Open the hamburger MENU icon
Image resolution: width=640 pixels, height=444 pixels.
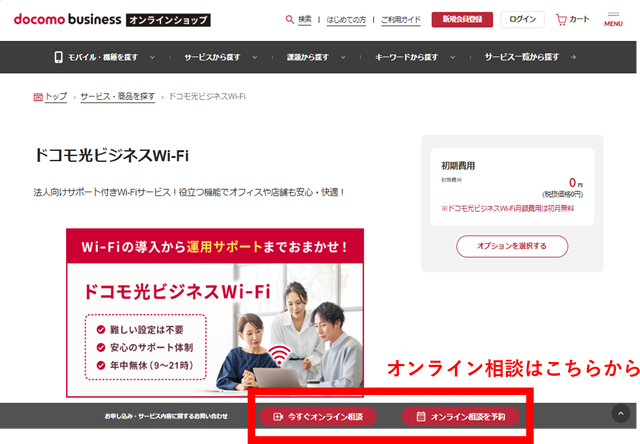click(613, 20)
